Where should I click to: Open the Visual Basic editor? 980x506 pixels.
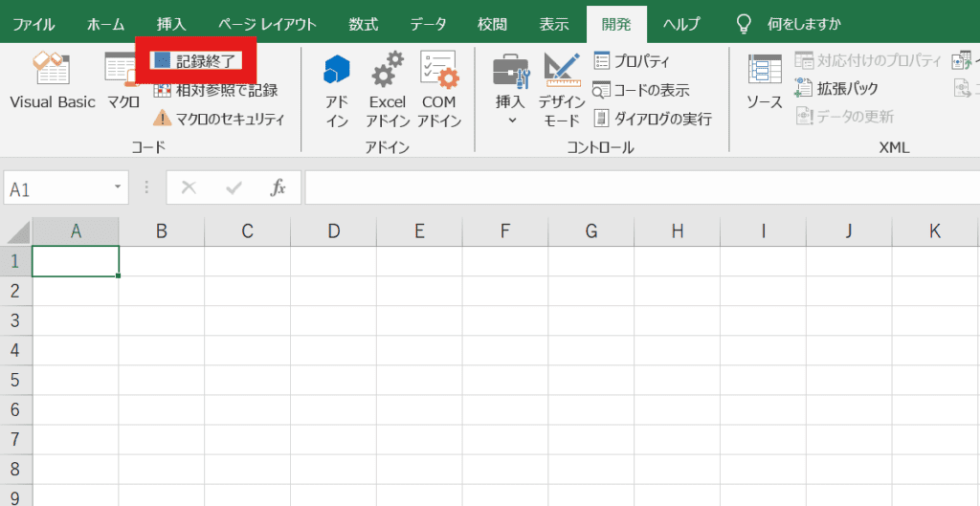pos(52,80)
